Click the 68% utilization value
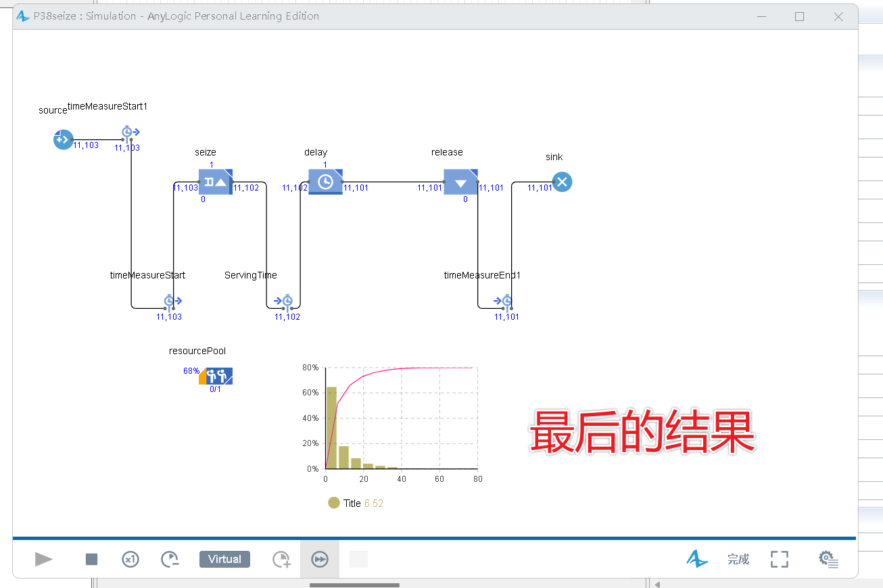 (x=191, y=371)
